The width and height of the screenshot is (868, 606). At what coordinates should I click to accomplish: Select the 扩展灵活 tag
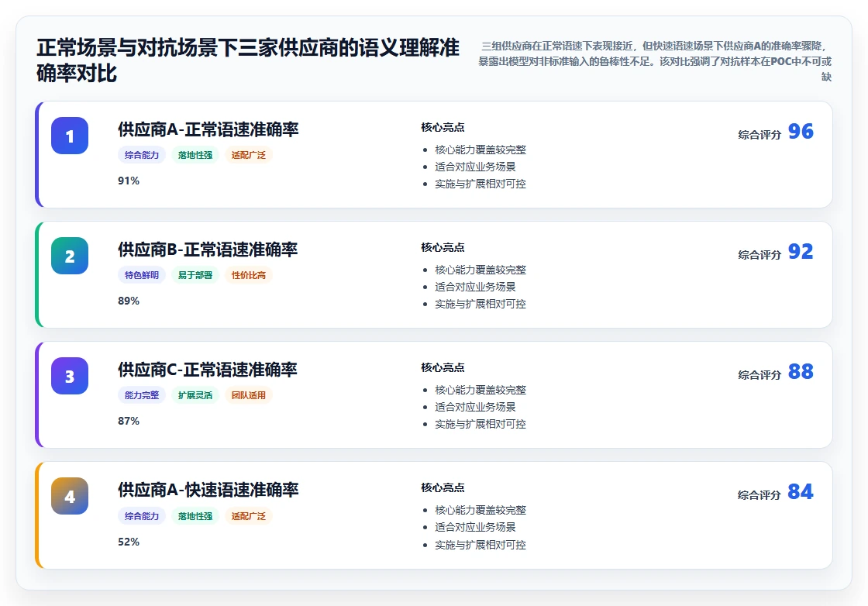pos(195,395)
